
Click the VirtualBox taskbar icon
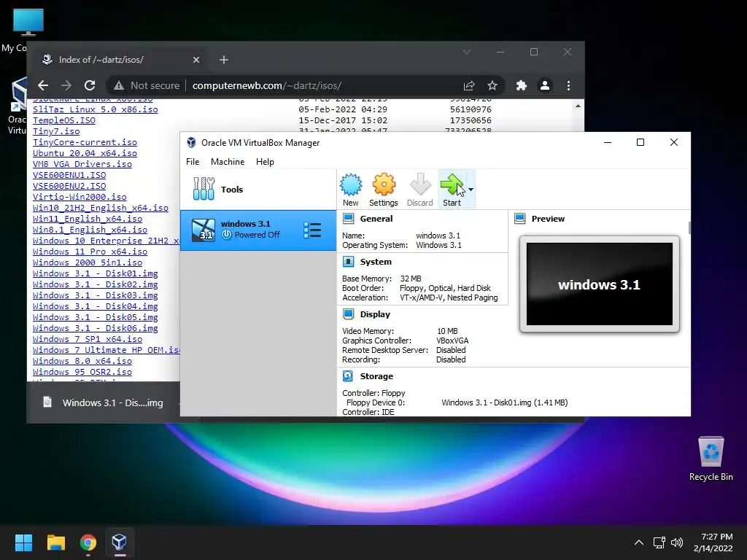click(x=119, y=542)
